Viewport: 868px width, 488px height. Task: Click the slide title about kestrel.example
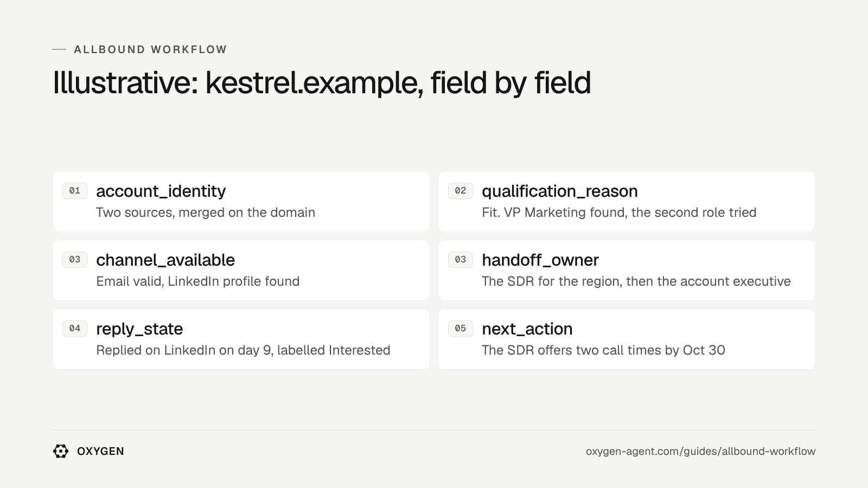pyautogui.click(x=322, y=82)
